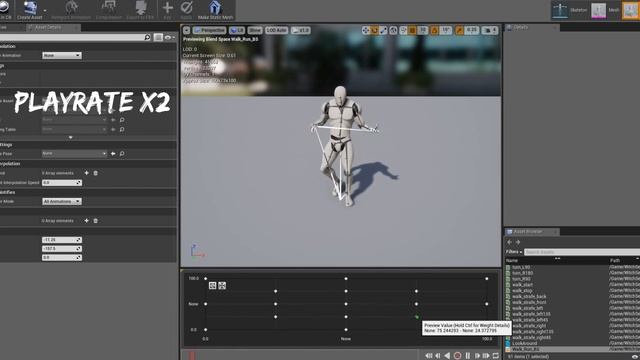Open the Preview Animation None dropdown

click(x=62, y=55)
